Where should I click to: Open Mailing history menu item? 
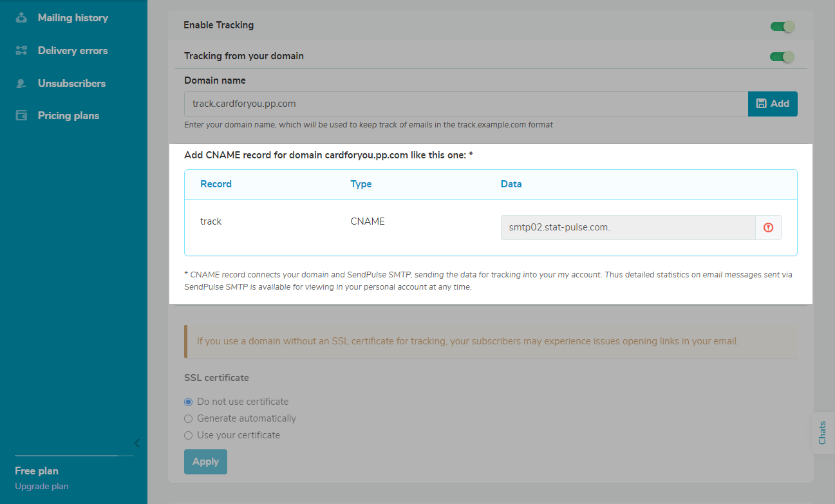(x=73, y=18)
